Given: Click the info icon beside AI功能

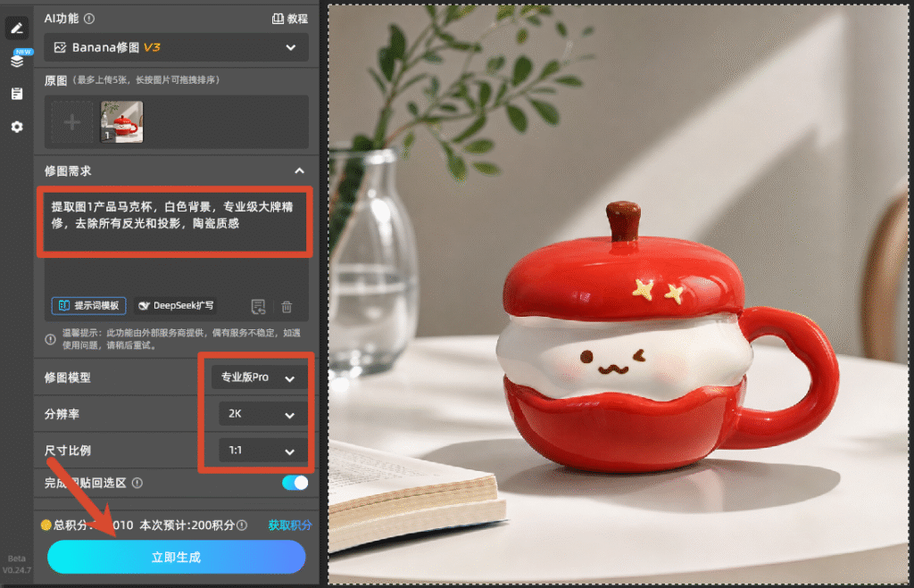Looking at the screenshot, I should click(x=89, y=19).
